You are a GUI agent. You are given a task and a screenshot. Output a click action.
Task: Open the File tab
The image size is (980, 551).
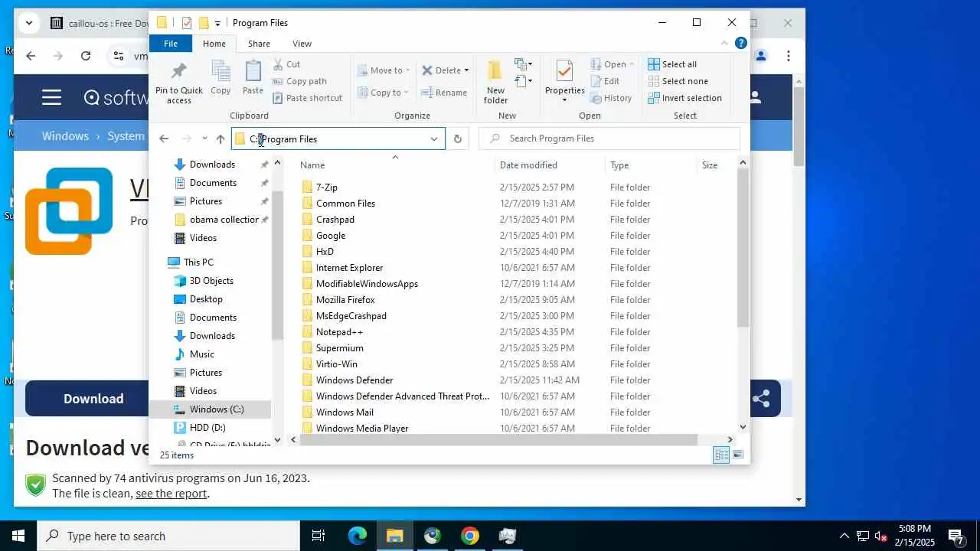point(171,44)
